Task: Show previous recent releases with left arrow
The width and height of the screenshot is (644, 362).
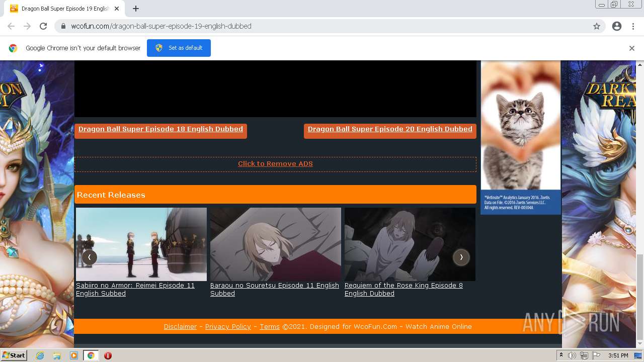Action: [x=89, y=257]
